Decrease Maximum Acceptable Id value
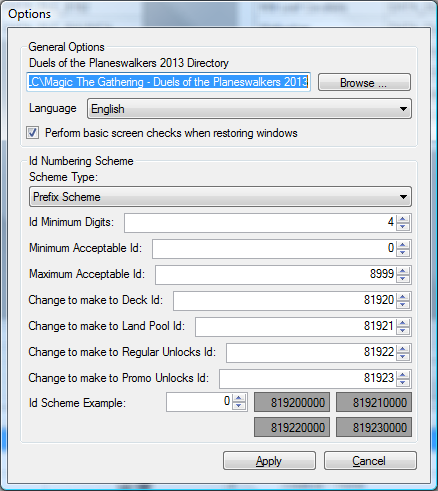 403,279
